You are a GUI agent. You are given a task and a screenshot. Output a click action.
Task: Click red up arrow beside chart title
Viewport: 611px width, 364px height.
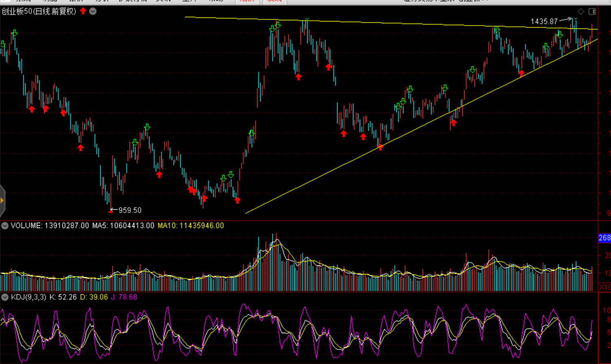pos(83,11)
